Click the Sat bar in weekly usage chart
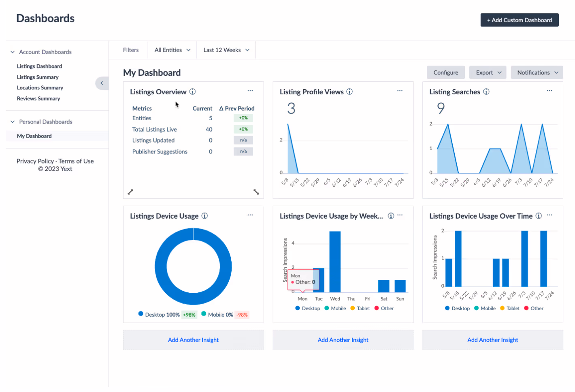Image resolution: width=575 pixels, height=392 pixels. 384,286
